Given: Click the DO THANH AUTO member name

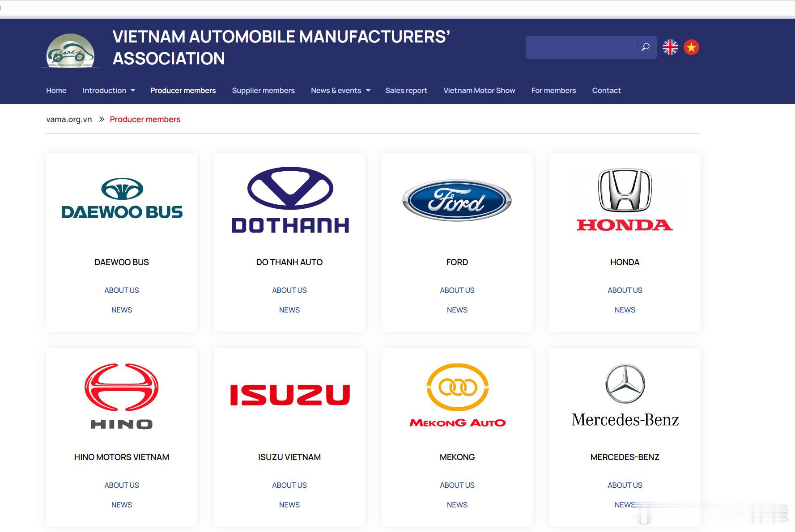Looking at the screenshot, I should pos(289,262).
